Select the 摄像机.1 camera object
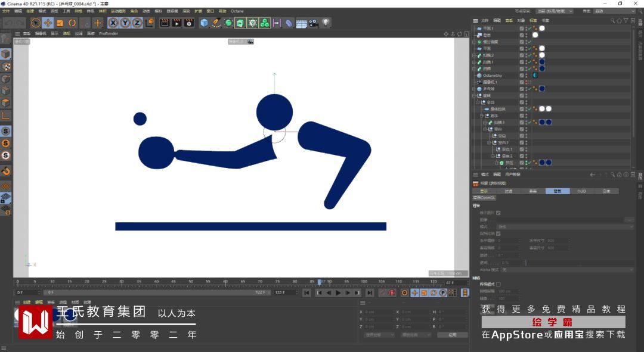The width and height of the screenshot is (644, 352). pos(490,82)
